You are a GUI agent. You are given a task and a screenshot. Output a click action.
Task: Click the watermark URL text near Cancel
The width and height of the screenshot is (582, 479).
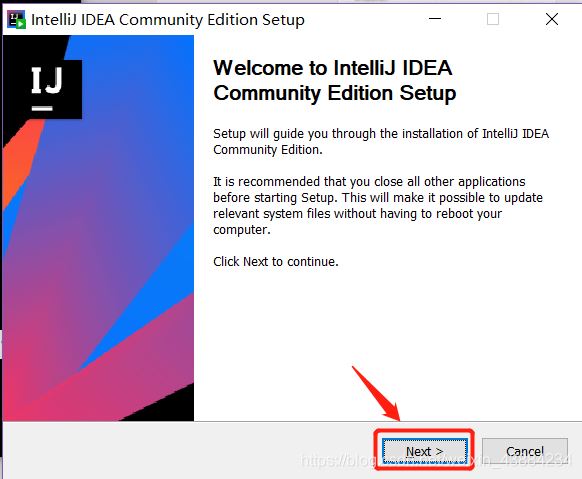tap(435, 460)
